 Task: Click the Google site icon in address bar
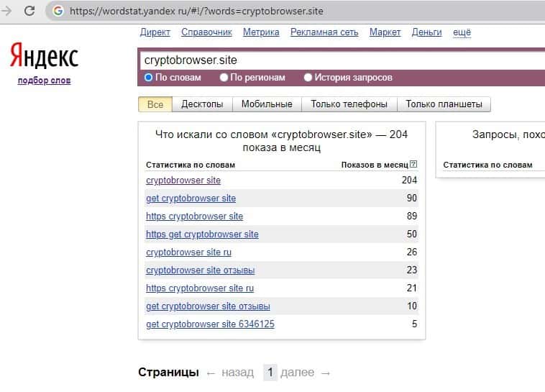(x=58, y=11)
